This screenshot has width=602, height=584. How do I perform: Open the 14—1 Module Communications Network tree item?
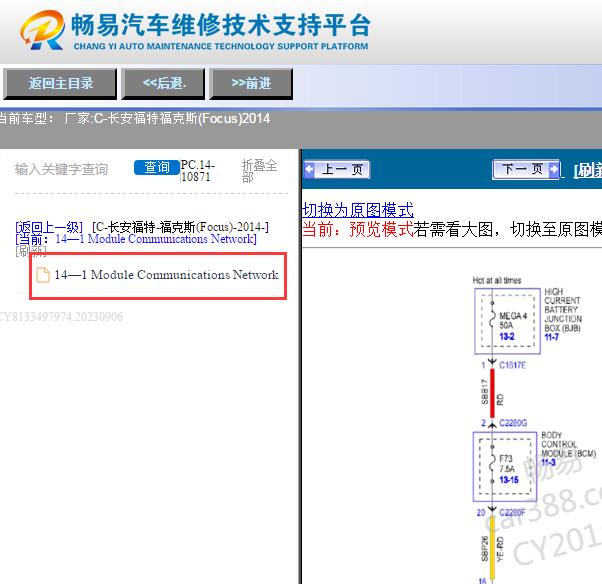[166, 275]
